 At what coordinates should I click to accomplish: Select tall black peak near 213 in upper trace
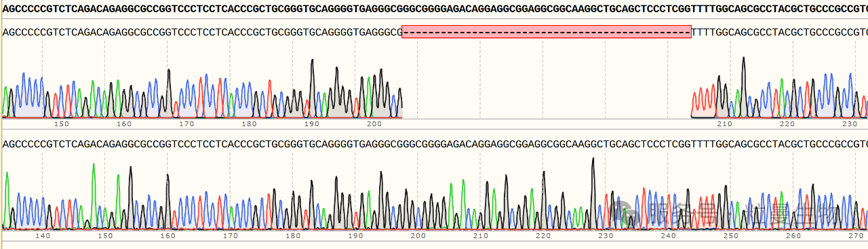point(743,87)
